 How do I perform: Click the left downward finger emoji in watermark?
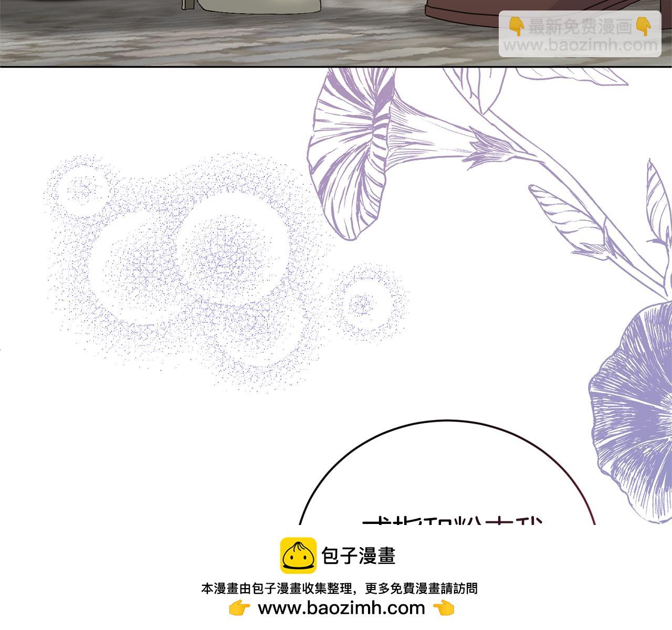(517, 26)
